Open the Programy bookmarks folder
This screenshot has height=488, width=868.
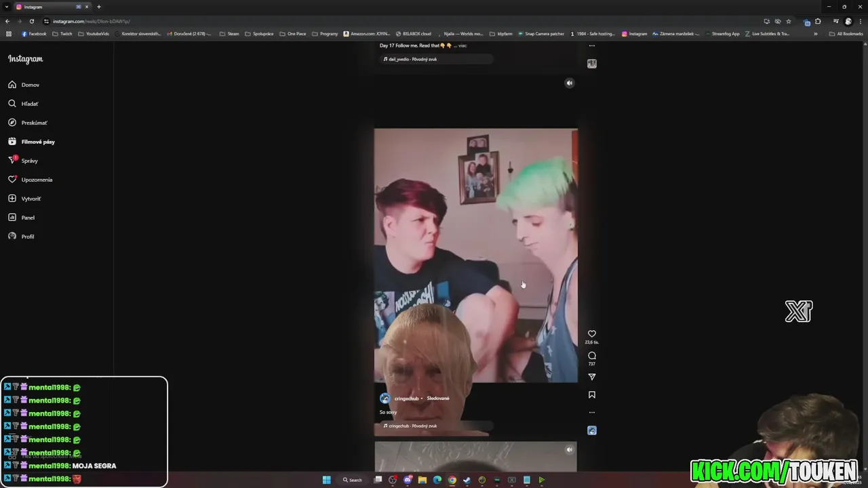[x=325, y=34]
